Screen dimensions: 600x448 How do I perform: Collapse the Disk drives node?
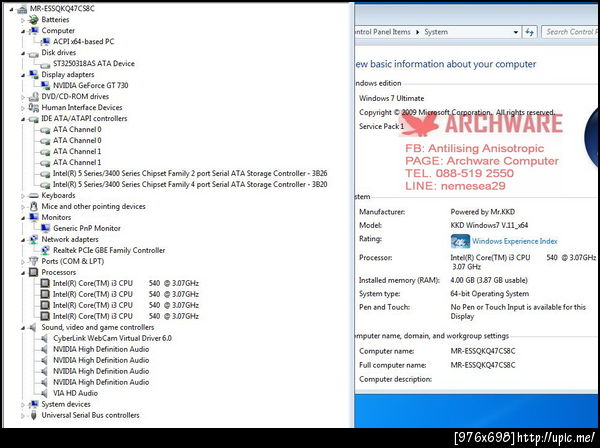[x=23, y=53]
